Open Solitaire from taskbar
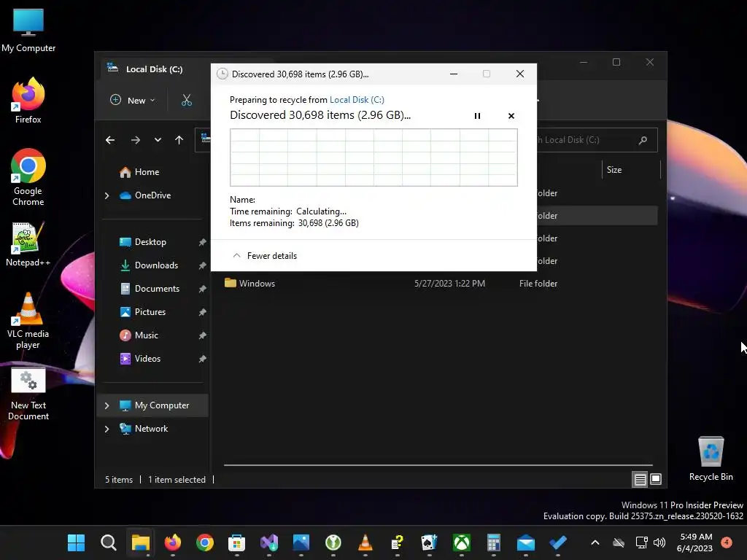The width and height of the screenshot is (747, 560). pyautogui.click(x=429, y=542)
